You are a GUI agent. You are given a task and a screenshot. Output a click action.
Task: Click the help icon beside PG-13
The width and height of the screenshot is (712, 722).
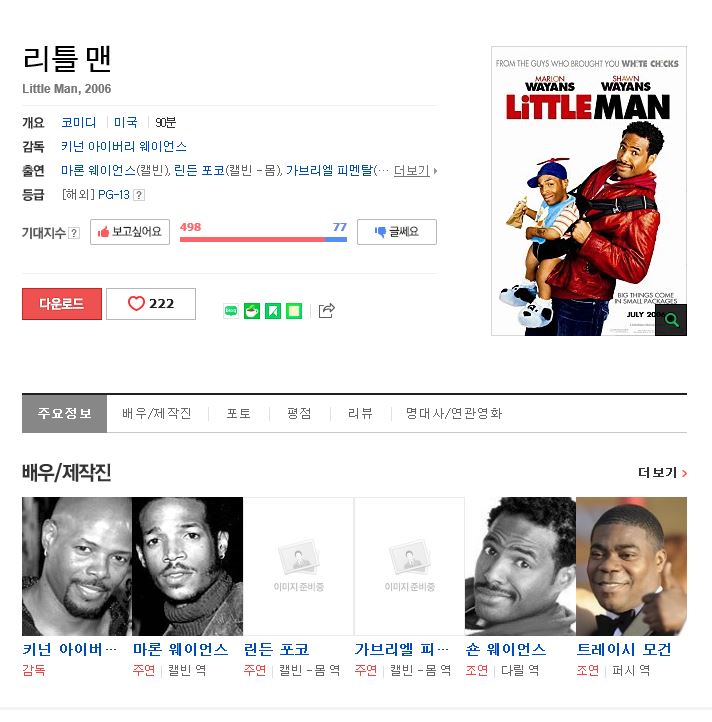tap(139, 195)
